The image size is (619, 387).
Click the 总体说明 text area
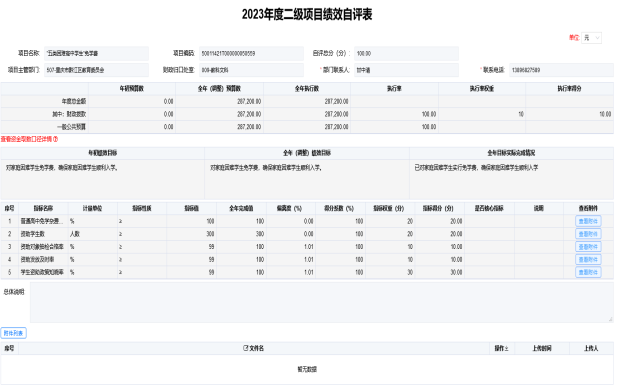click(x=322, y=302)
